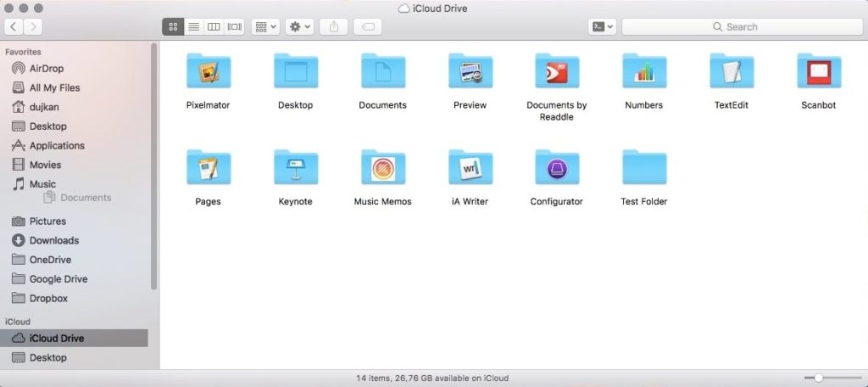Click the Edit Tags toolbar button
The image size is (868, 387).
pos(368,26)
